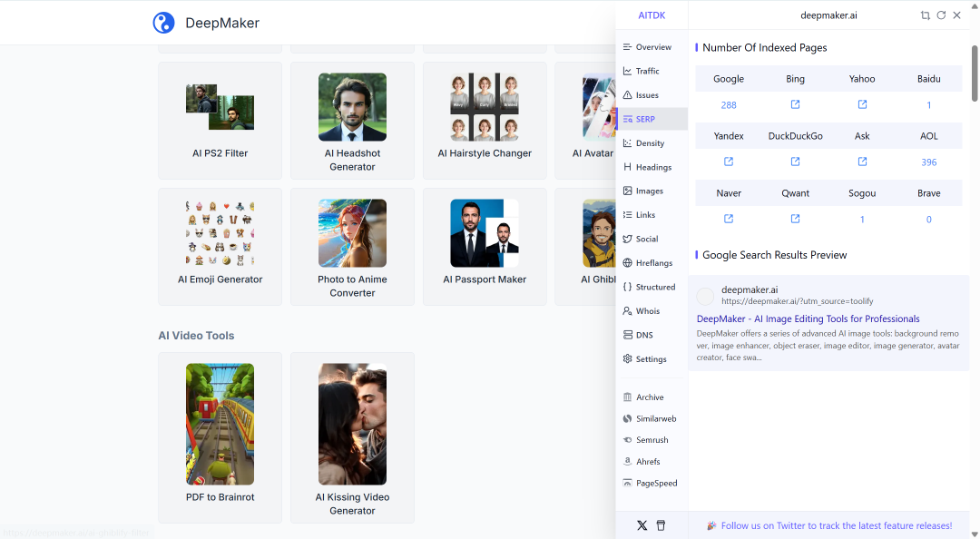Image resolution: width=980 pixels, height=539 pixels.
Task: Close the AITDK panel
Action: coord(957,15)
